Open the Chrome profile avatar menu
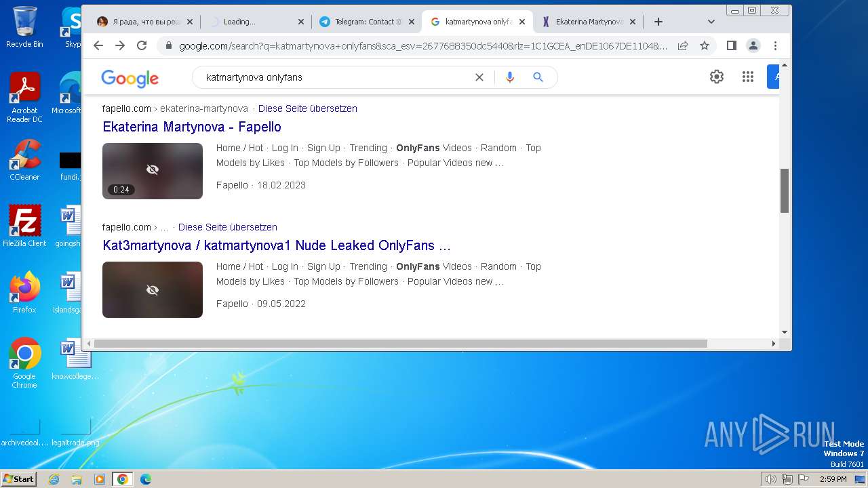This screenshot has width=868, height=488. (753, 45)
